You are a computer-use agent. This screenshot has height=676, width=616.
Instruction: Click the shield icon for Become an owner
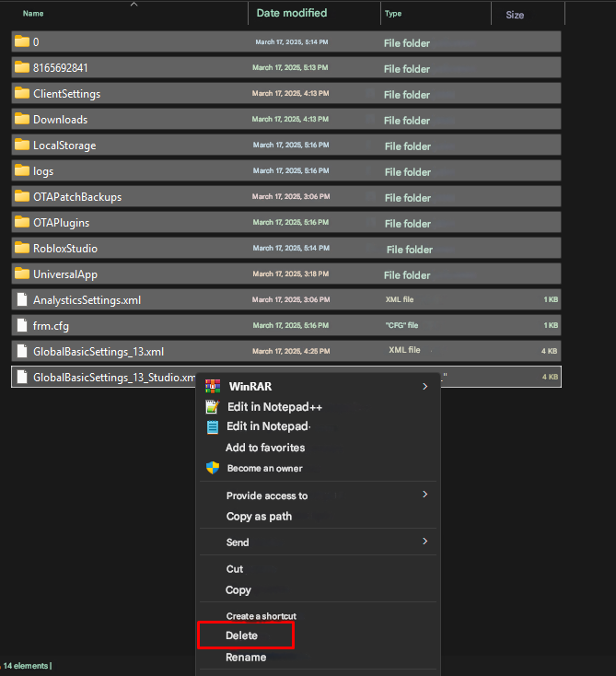(213, 468)
